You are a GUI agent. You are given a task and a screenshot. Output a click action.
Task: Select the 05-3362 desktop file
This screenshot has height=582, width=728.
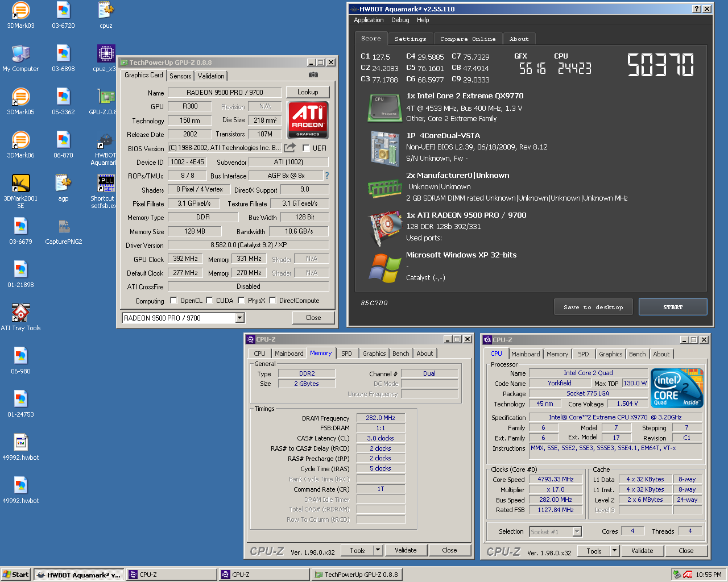coord(63,102)
